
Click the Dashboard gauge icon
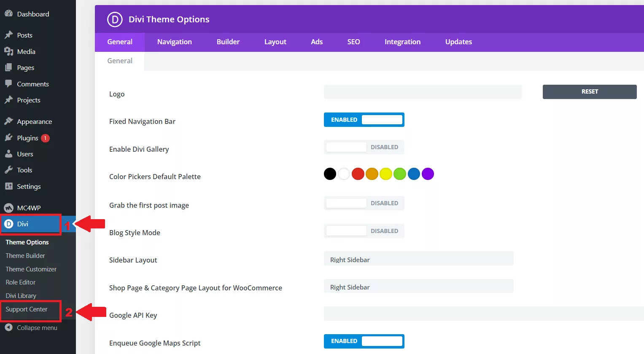click(x=8, y=13)
